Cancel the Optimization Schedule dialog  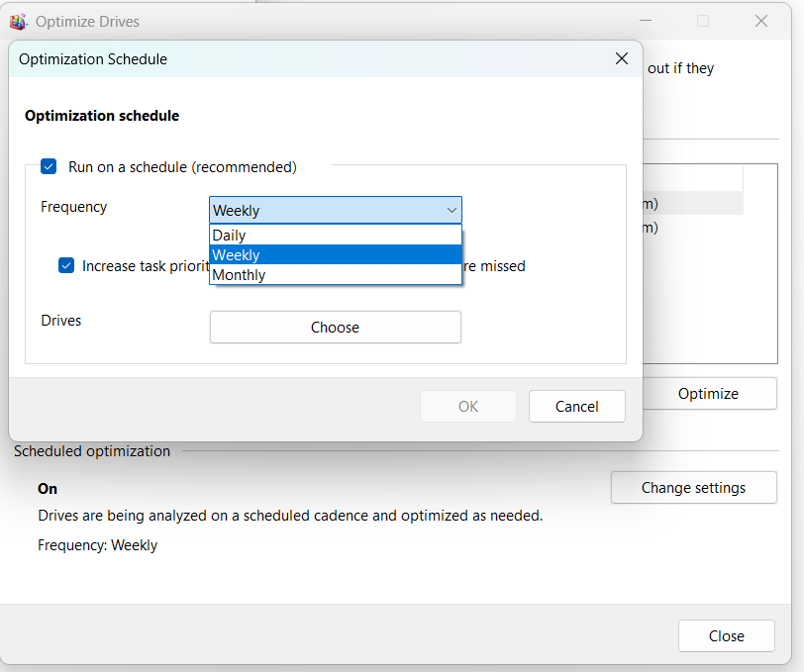pos(576,407)
